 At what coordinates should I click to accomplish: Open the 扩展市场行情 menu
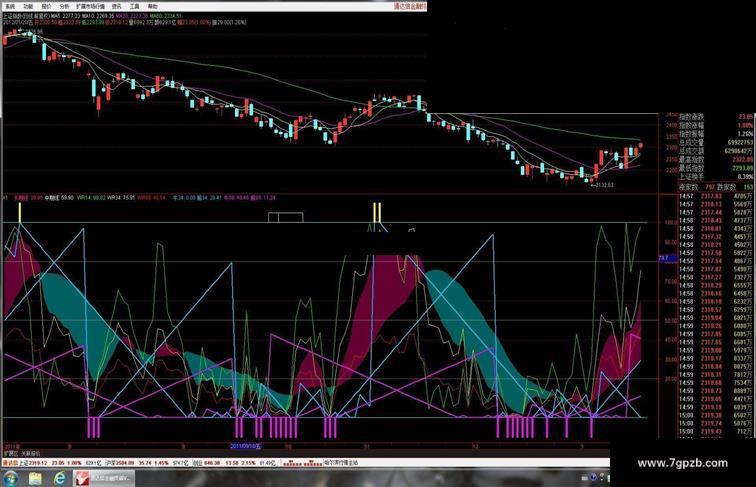pyautogui.click(x=90, y=7)
